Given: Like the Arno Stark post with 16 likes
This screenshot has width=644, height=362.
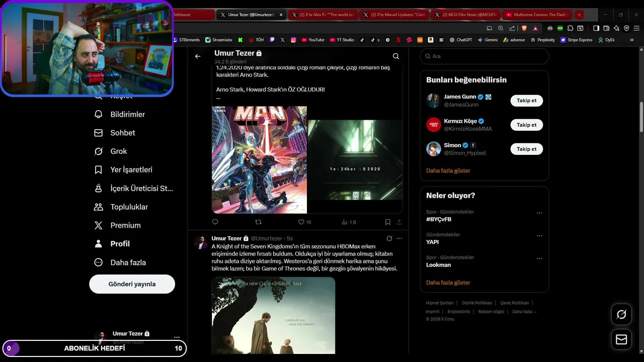Looking at the screenshot, I should 305,222.
